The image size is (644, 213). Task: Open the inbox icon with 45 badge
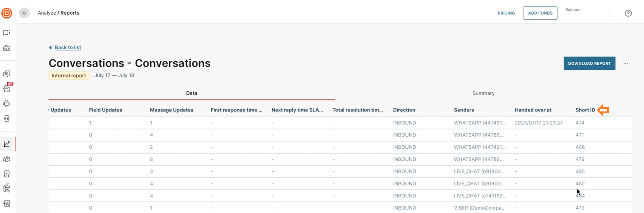coord(7,89)
